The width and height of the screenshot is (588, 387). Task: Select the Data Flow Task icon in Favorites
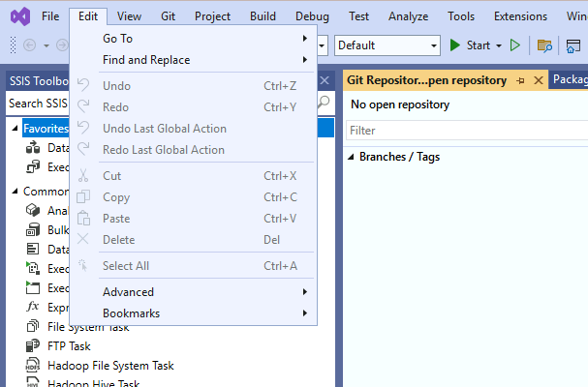[x=33, y=148]
